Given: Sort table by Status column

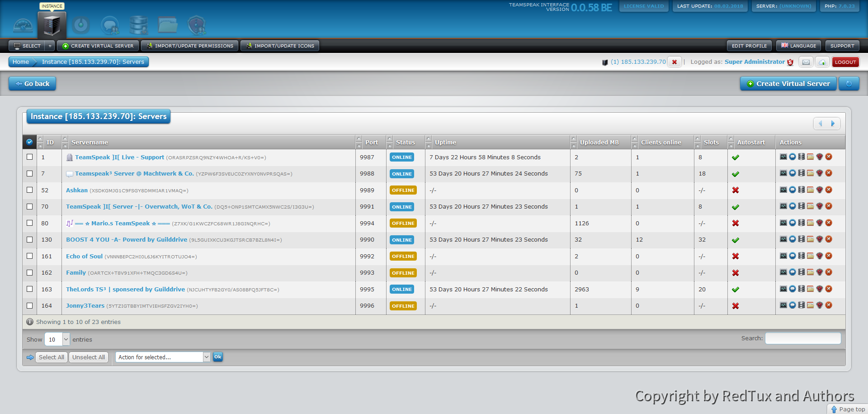Looking at the screenshot, I should pyautogui.click(x=405, y=142).
